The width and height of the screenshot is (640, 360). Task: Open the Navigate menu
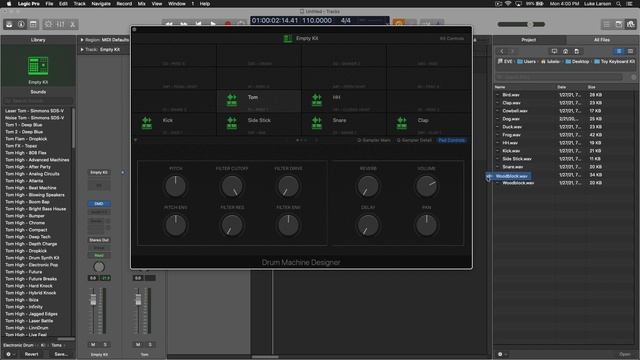pos(101,4)
